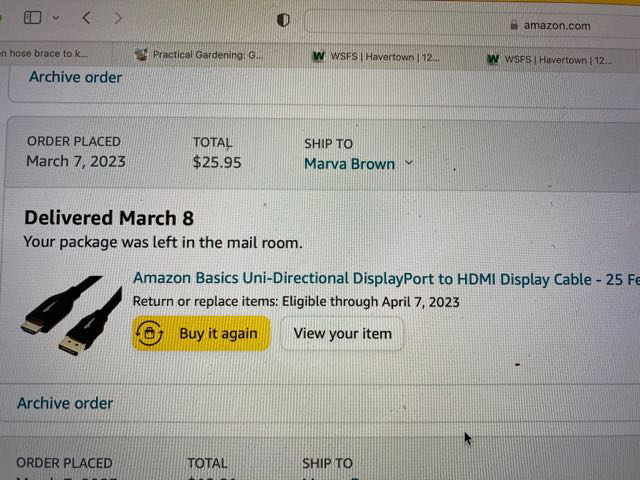Click the Practical Gardening tab favicon

coord(141,55)
